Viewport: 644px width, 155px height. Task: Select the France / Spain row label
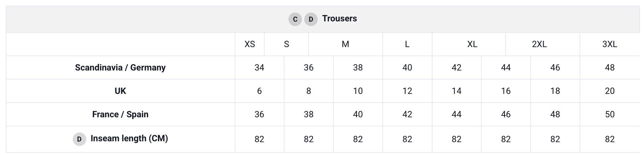tap(120, 115)
